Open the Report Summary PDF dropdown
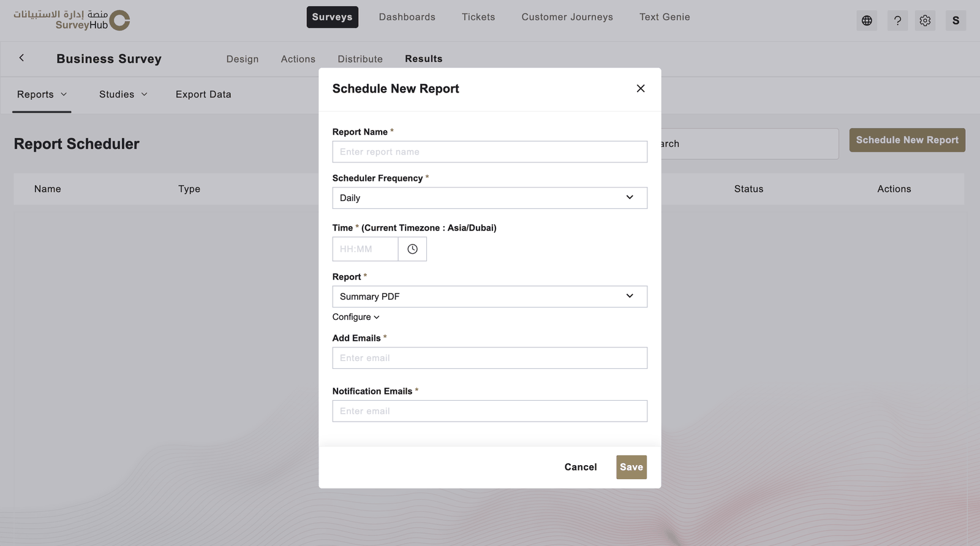The width and height of the screenshot is (980, 546). [489, 297]
